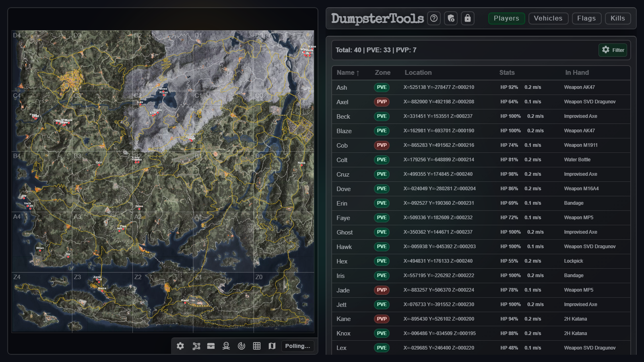Click the Nova player marker on map
This screenshot has width=644, height=362.
click(x=301, y=165)
